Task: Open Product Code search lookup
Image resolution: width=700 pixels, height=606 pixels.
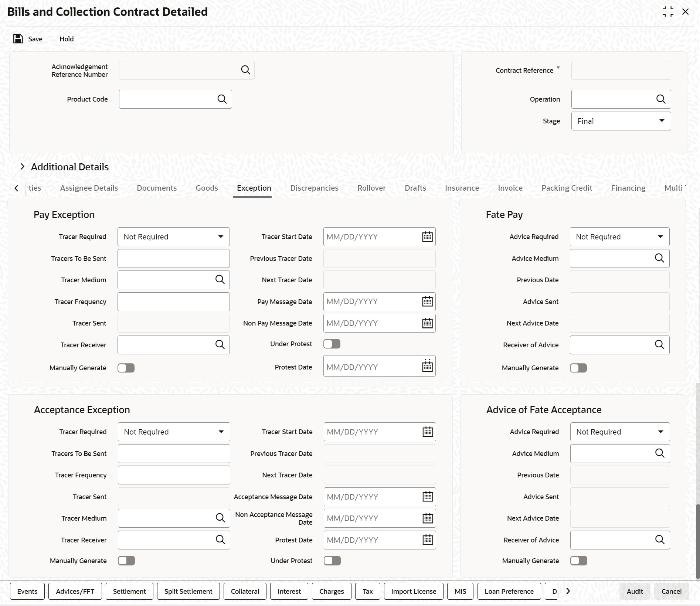Action: 222,99
